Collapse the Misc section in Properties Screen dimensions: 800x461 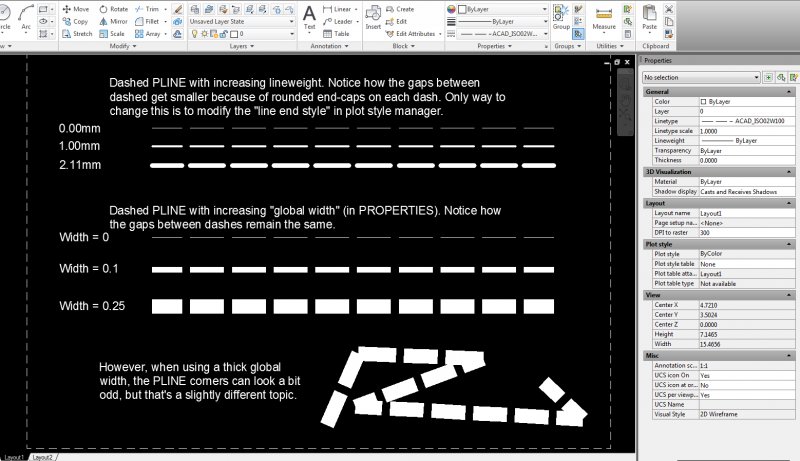(x=789, y=355)
